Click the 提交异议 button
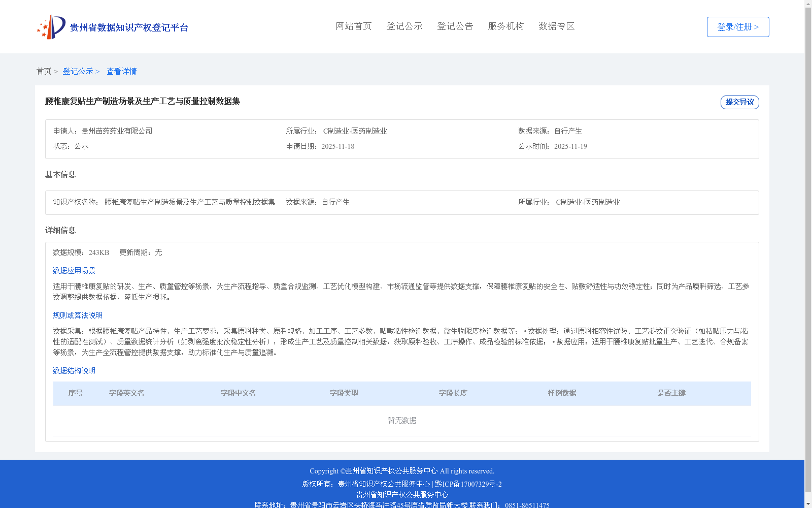The width and height of the screenshot is (812, 508). (739, 102)
